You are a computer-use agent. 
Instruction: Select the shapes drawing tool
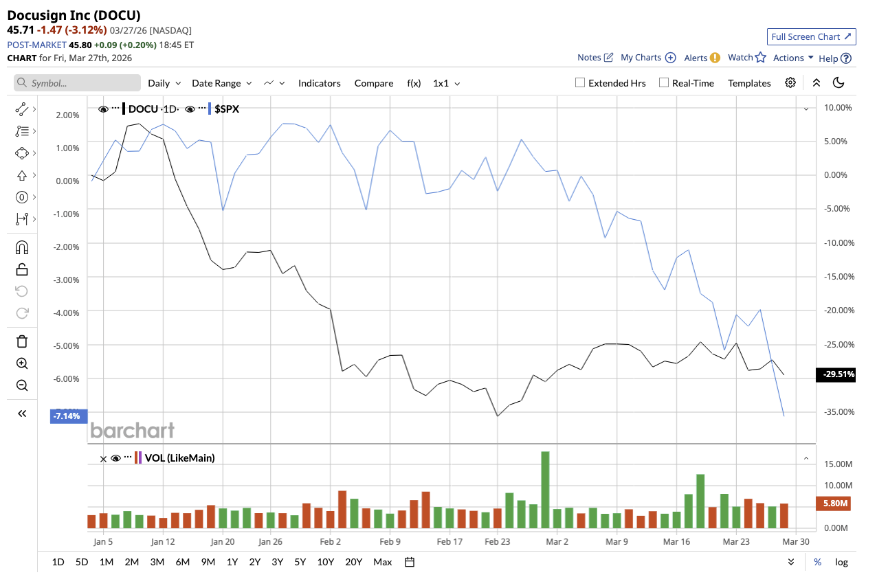[22, 153]
